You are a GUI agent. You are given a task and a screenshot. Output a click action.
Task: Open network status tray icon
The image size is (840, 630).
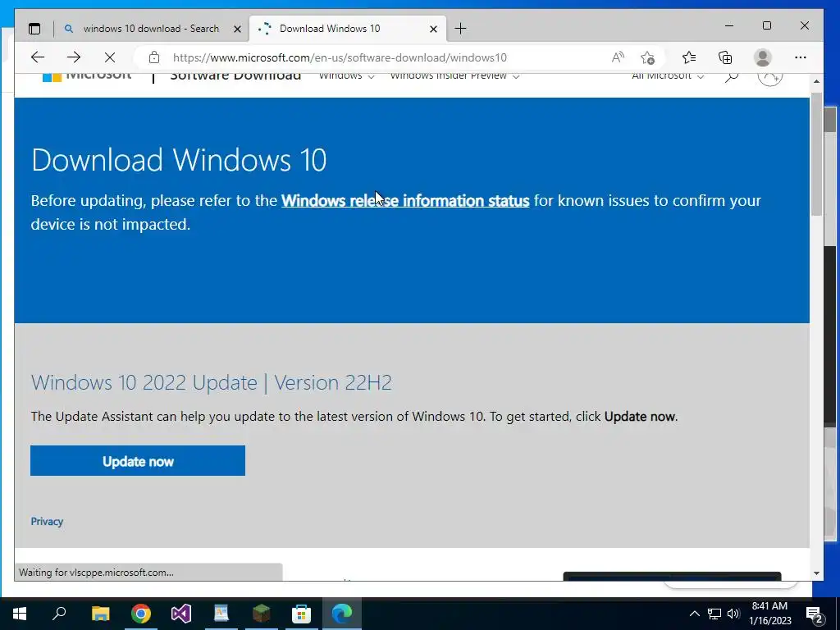(714, 614)
